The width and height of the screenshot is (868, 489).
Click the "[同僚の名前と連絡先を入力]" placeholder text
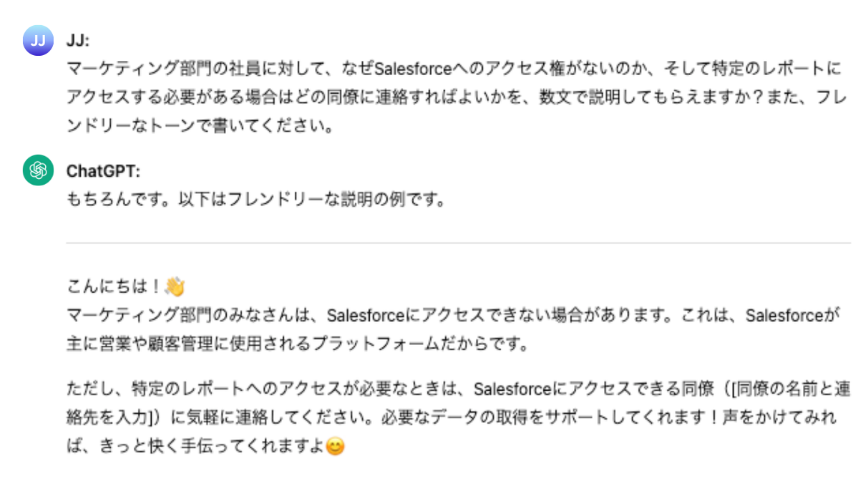(786, 389)
